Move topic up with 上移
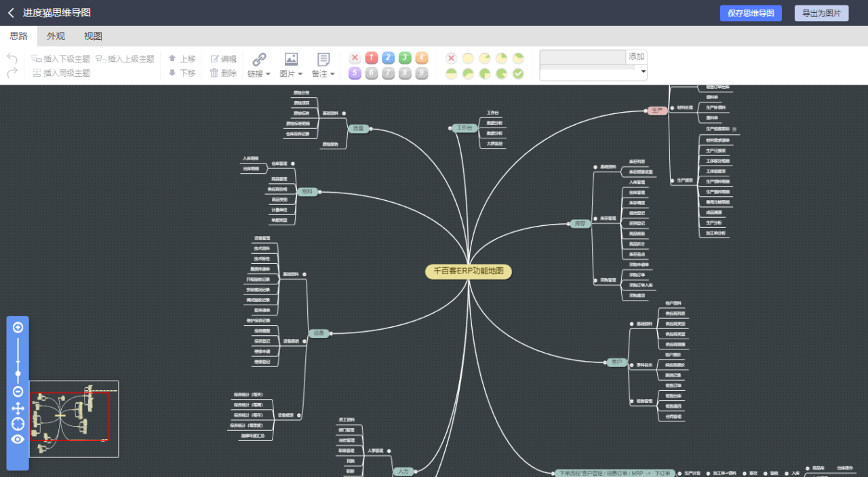The height and width of the screenshot is (477, 868). pyautogui.click(x=182, y=59)
